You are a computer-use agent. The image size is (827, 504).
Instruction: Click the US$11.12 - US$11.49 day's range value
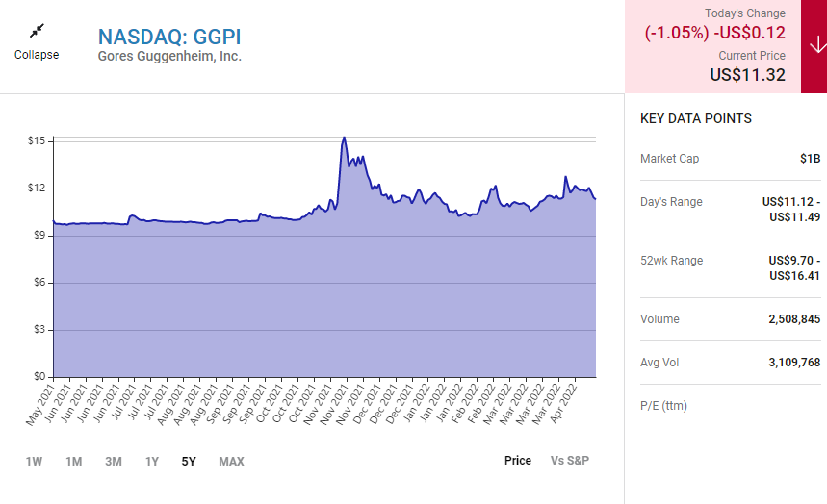tap(791, 210)
